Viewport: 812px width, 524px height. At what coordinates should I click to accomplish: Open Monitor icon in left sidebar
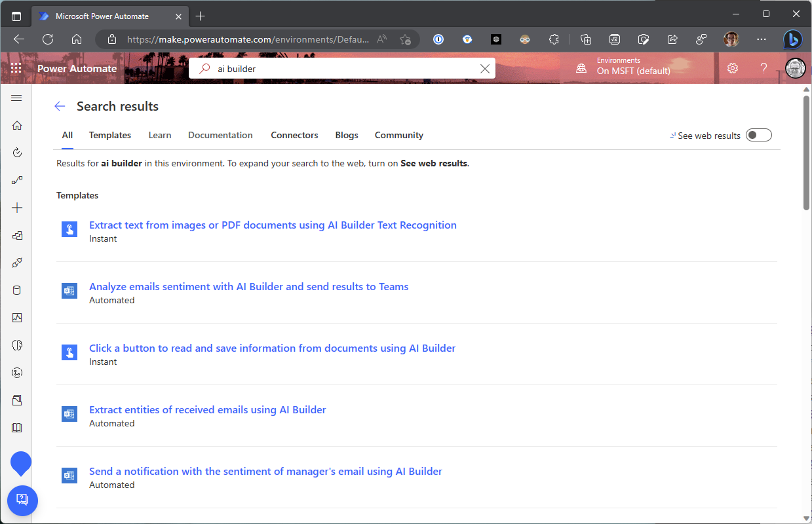click(x=17, y=318)
